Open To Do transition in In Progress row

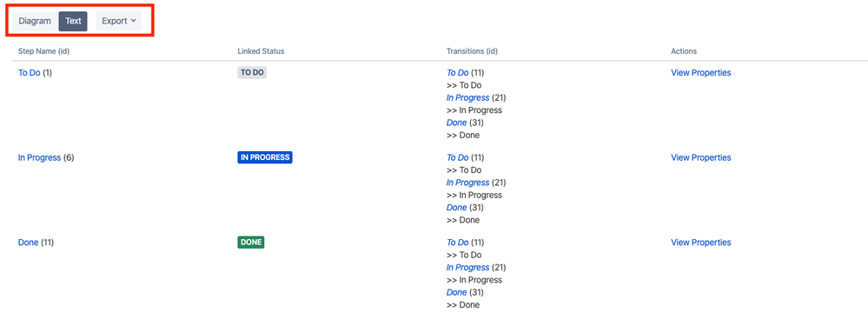tap(457, 157)
